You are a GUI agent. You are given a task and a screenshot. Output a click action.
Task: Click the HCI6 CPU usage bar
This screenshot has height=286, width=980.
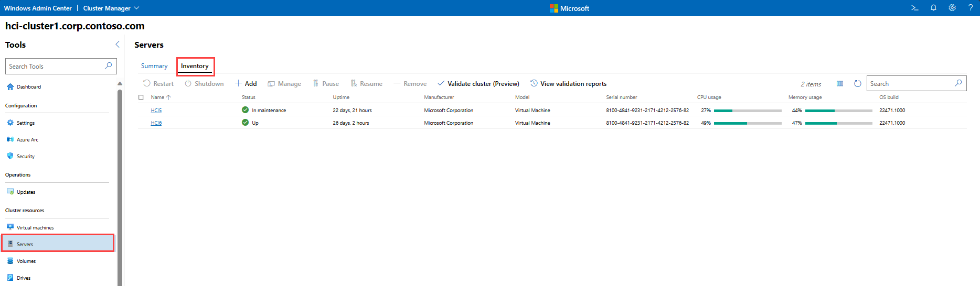click(747, 123)
